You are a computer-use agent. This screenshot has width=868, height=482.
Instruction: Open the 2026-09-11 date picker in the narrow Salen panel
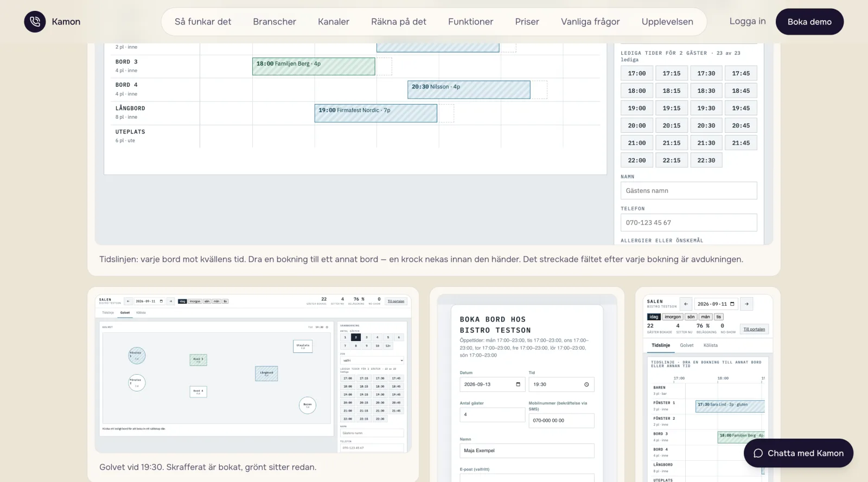[x=716, y=304]
